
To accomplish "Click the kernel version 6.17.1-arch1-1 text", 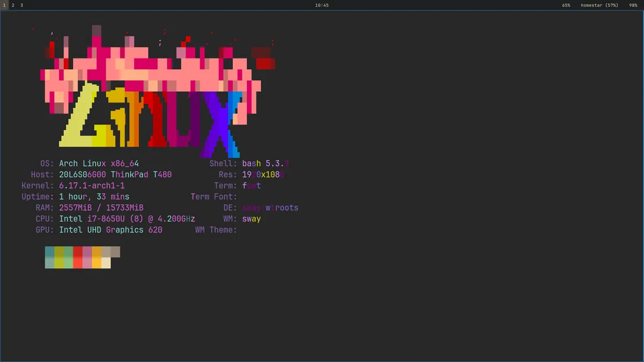I will coord(92,186).
